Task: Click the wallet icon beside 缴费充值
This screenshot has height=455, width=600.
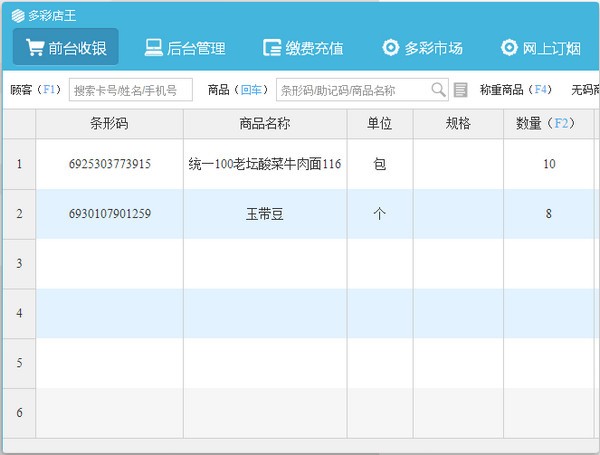Action: pyautogui.click(x=272, y=48)
